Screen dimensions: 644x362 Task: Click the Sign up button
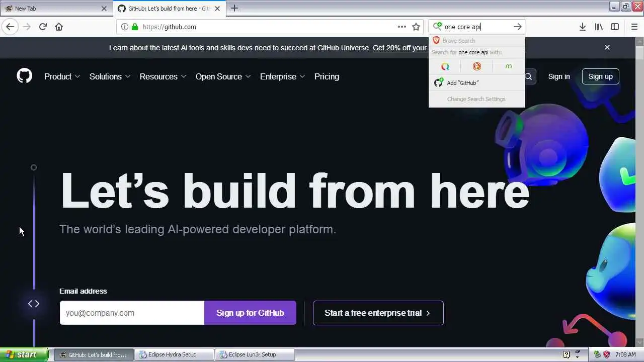[x=600, y=76]
